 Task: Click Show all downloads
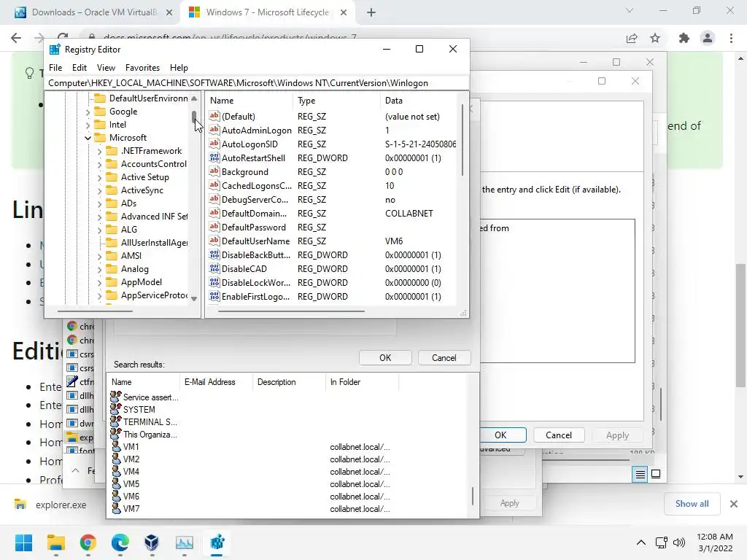[692, 503]
